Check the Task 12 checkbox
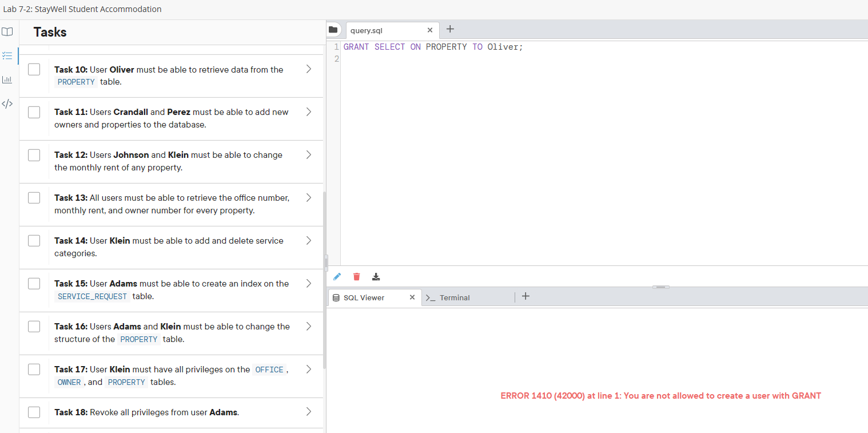 pyautogui.click(x=34, y=155)
